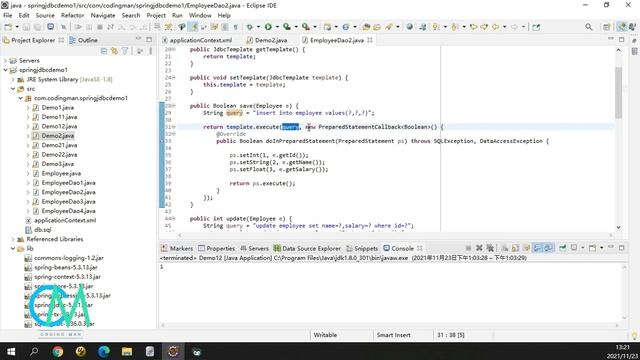Switch to the Markers tab
This screenshot has height=360, width=640.
pyautogui.click(x=177, y=248)
